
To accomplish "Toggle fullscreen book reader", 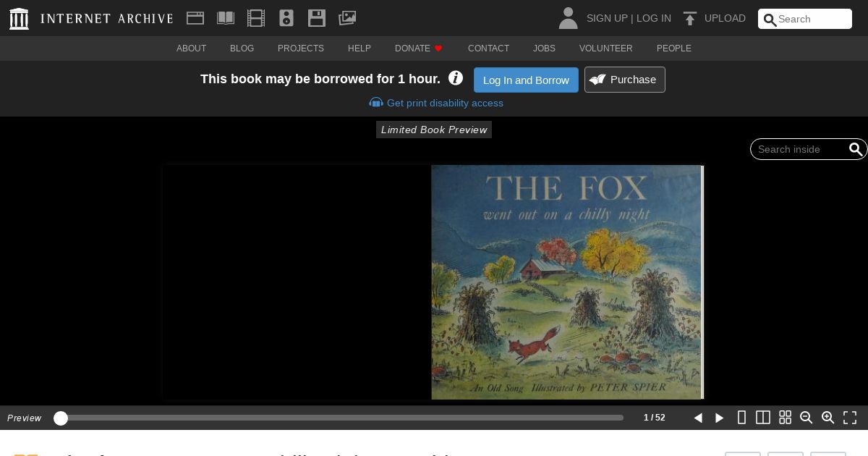I will click(850, 418).
